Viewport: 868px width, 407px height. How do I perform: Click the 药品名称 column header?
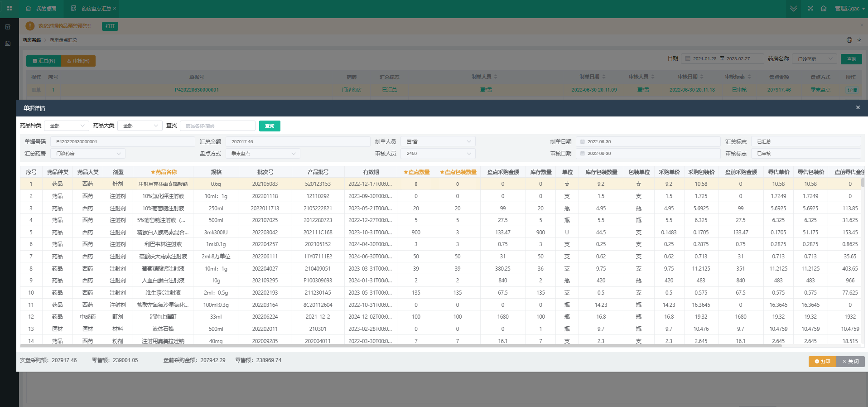click(164, 172)
